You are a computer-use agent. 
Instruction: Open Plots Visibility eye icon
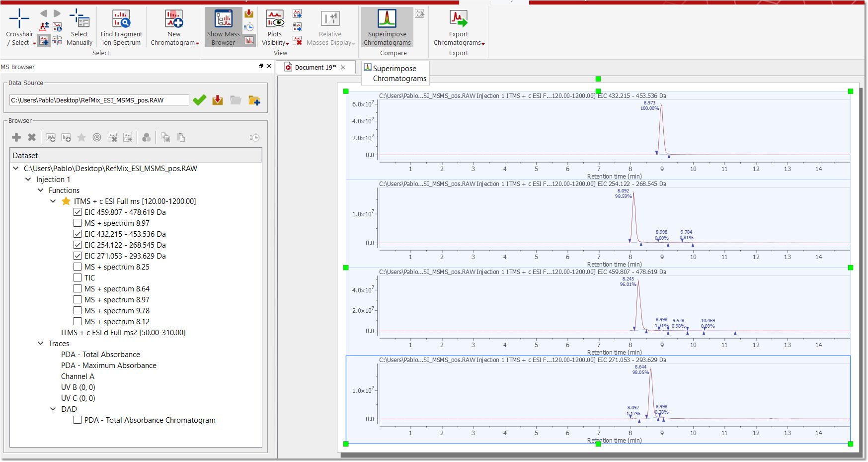(275, 19)
